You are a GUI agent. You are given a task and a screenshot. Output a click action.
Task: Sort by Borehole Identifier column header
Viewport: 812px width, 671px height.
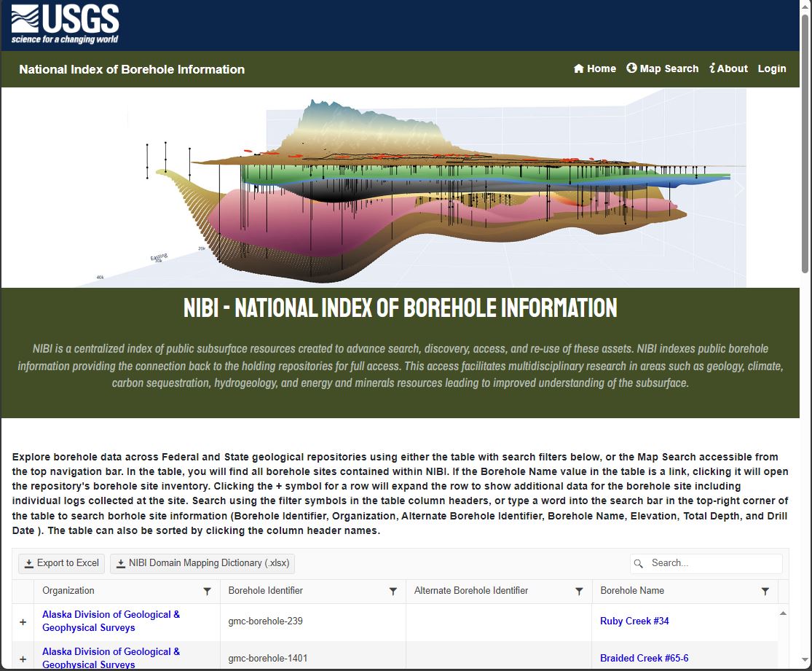(x=266, y=591)
